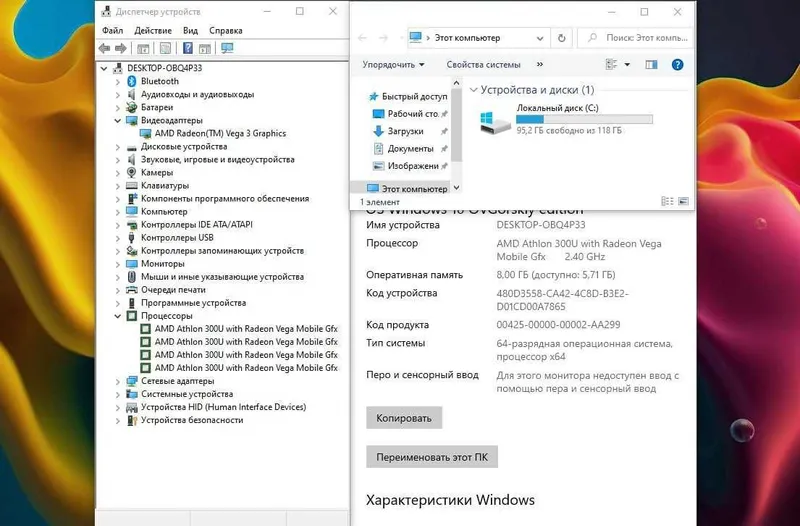Open the Файл menu in Device Manager

point(112,31)
